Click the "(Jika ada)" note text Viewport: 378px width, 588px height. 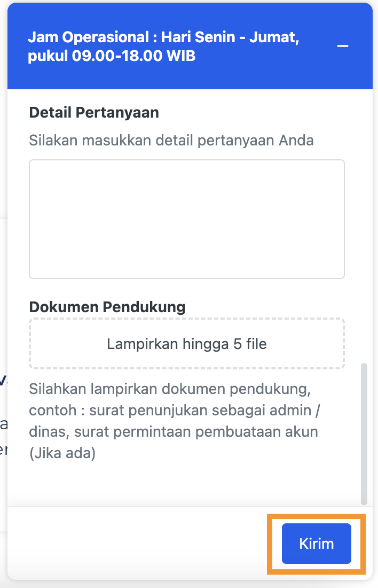click(x=62, y=454)
